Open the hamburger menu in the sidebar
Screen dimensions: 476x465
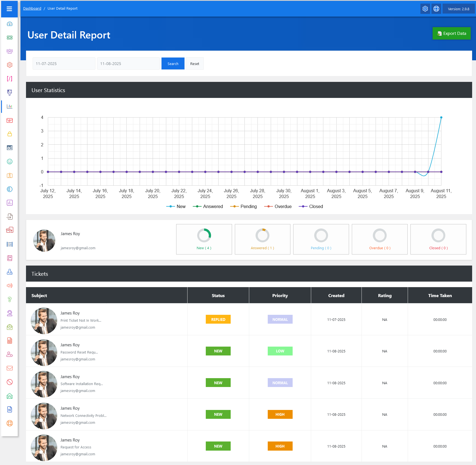point(9,9)
